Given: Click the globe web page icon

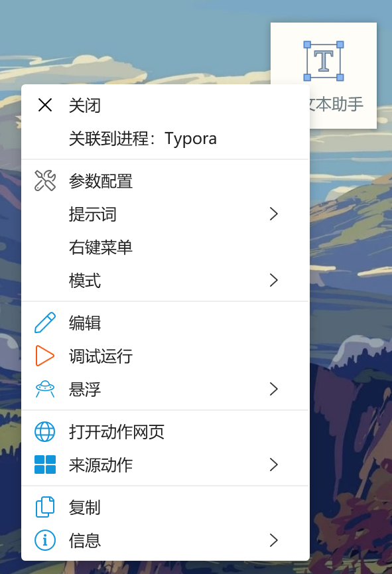Looking at the screenshot, I should [45, 431].
